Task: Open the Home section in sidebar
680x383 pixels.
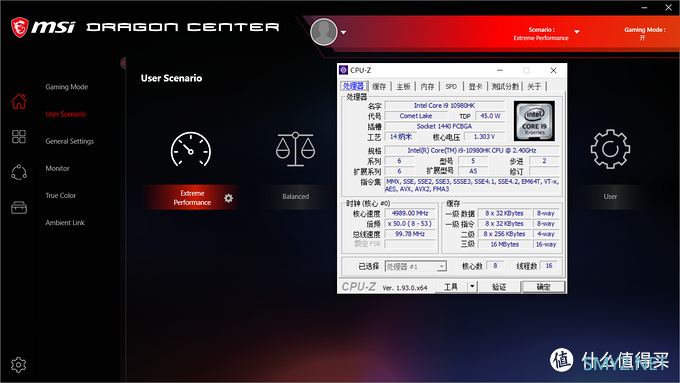Action: click(x=19, y=101)
